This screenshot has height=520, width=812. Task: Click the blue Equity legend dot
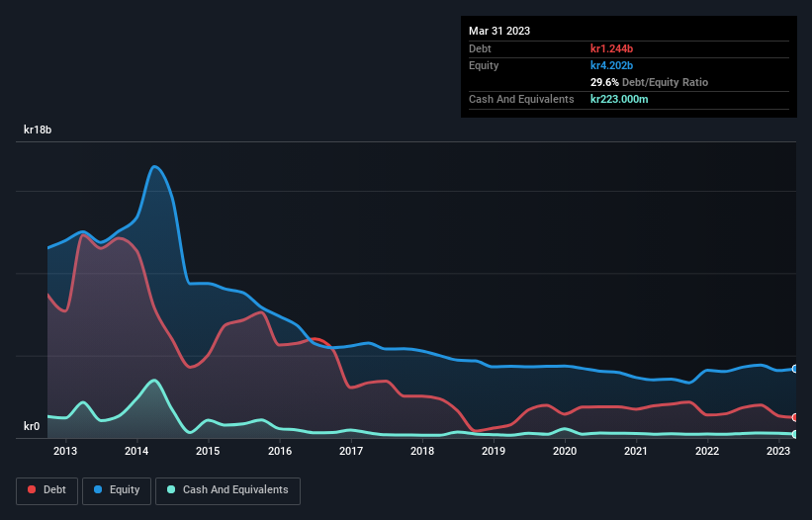(x=98, y=489)
